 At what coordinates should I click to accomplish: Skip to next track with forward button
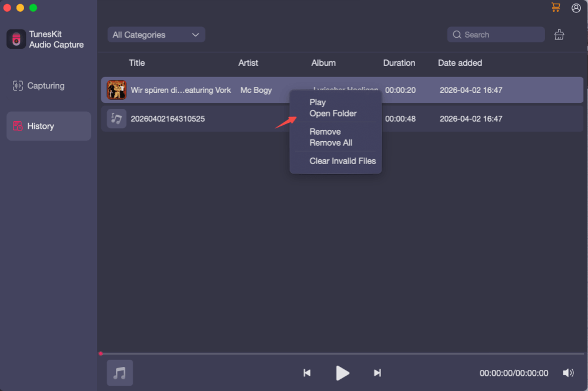pos(377,373)
